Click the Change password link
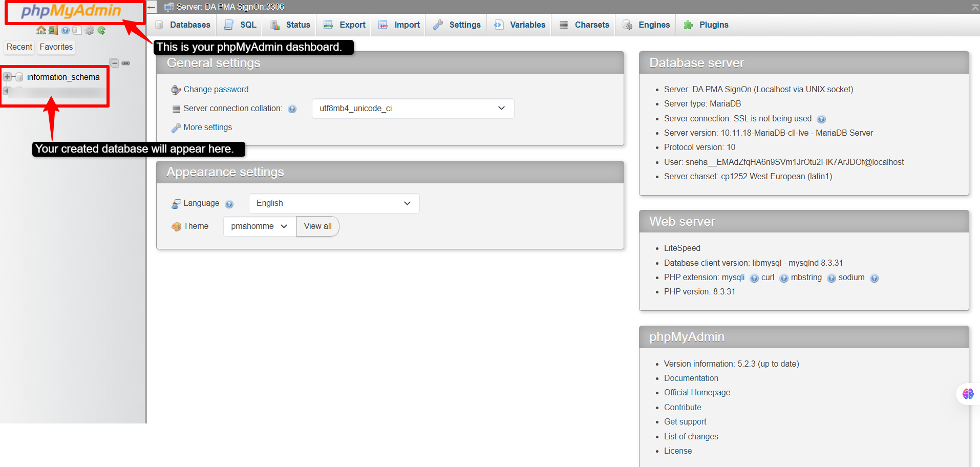 pyautogui.click(x=216, y=90)
